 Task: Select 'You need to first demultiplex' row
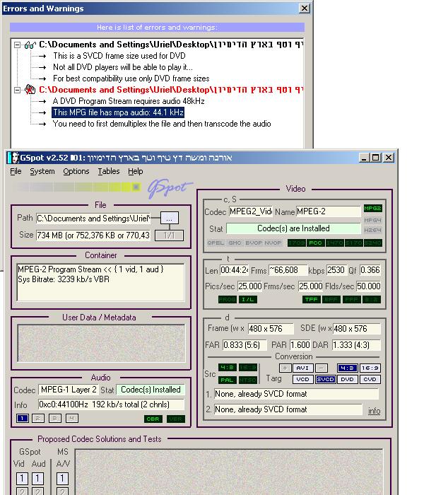[x=162, y=124]
